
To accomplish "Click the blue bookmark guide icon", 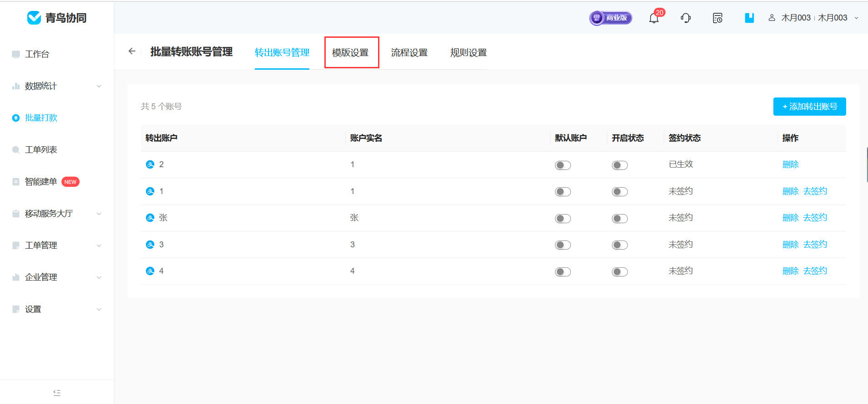I will pyautogui.click(x=749, y=18).
